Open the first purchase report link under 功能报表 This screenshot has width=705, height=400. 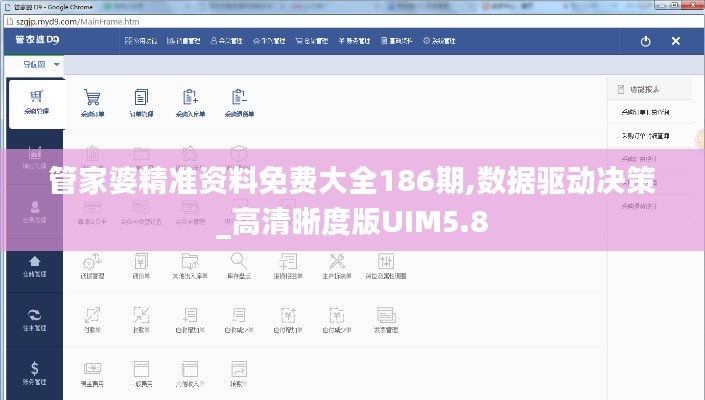pyautogui.click(x=645, y=112)
